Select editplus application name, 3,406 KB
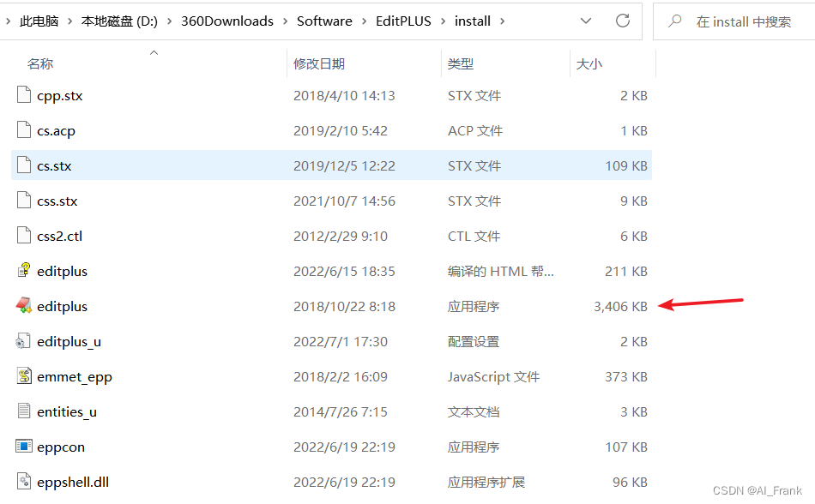Image resolution: width=815 pixels, height=504 pixels. 63,307
